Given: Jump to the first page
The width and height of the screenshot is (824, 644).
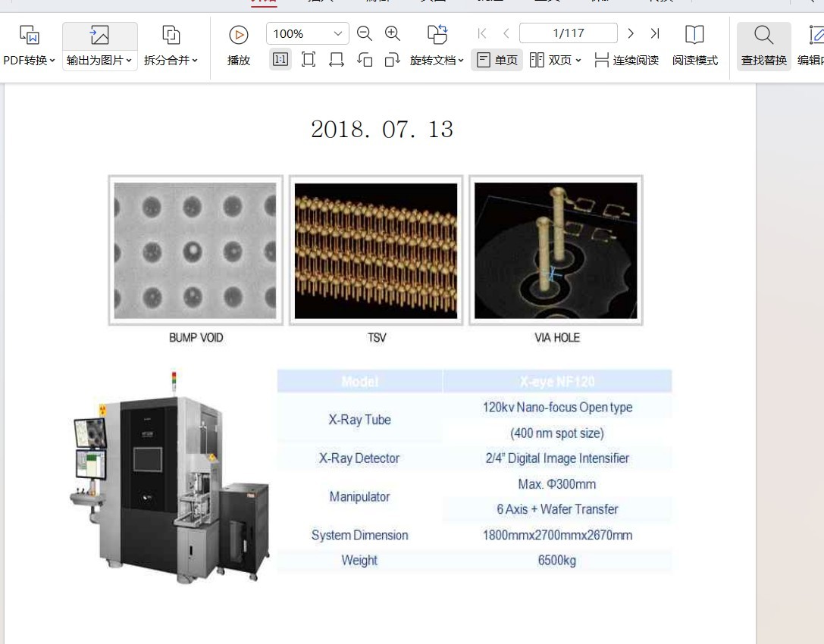Looking at the screenshot, I should click(x=482, y=33).
